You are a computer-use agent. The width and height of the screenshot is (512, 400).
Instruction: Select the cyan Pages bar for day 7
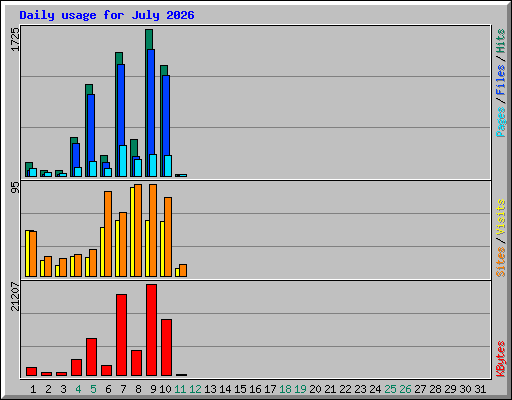pyautogui.click(x=123, y=161)
